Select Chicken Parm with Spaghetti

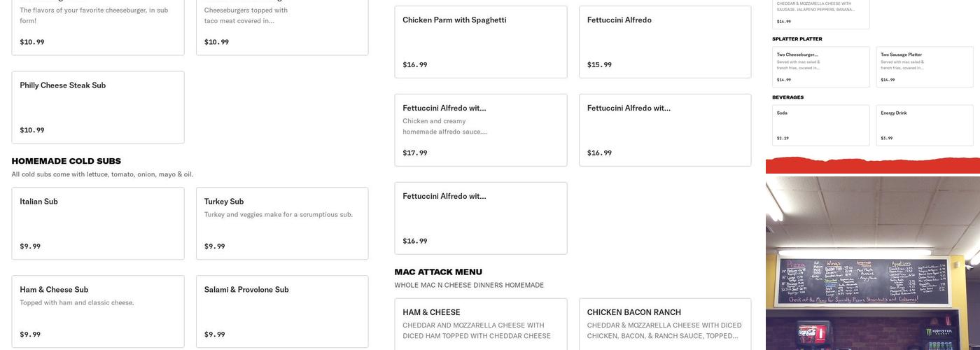pyautogui.click(x=481, y=42)
